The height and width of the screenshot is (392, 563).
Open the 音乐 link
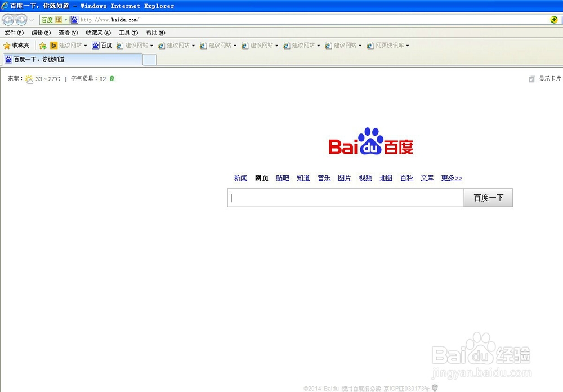point(324,178)
